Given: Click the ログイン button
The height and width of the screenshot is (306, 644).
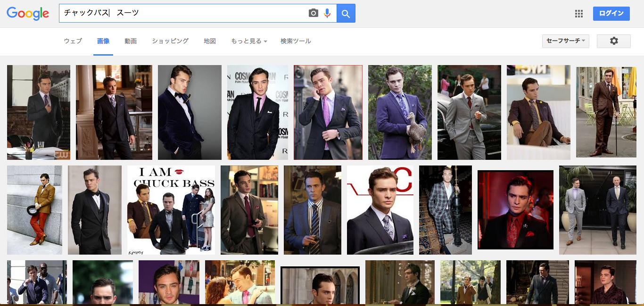Looking at the screenshot, I should coord(611,14).
